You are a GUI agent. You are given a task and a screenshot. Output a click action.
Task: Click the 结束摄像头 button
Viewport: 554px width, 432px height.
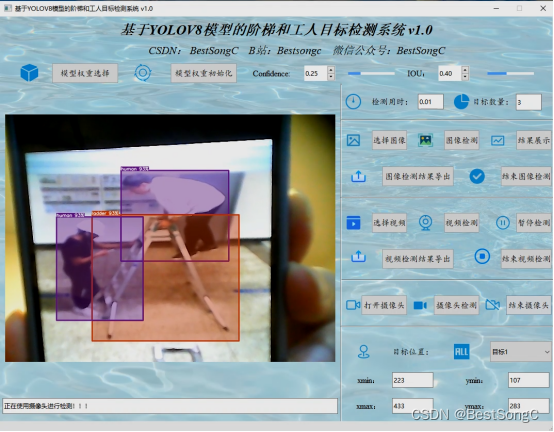click(529, 305)
